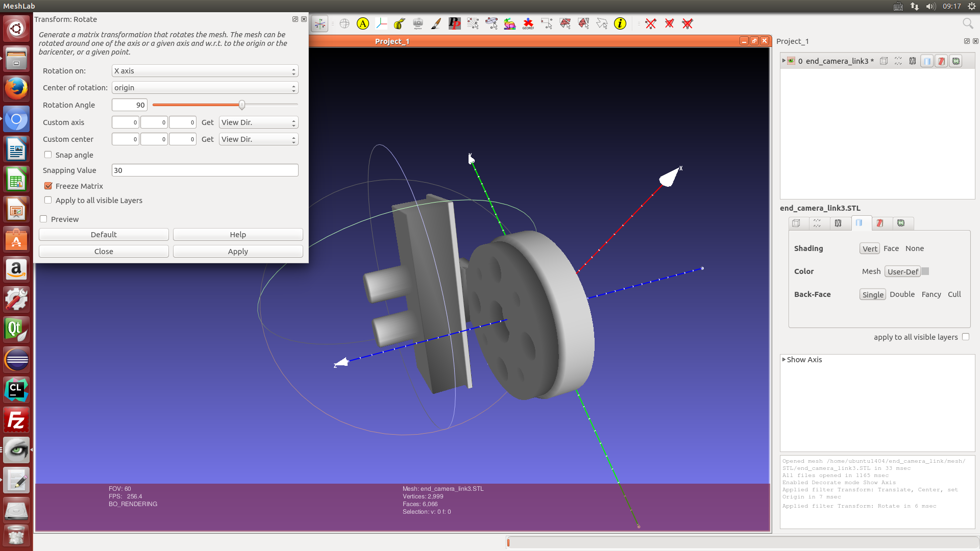Check Apply to all visible Layers
The width and height of the screenshot is (980, 551).
click(48, 200)
